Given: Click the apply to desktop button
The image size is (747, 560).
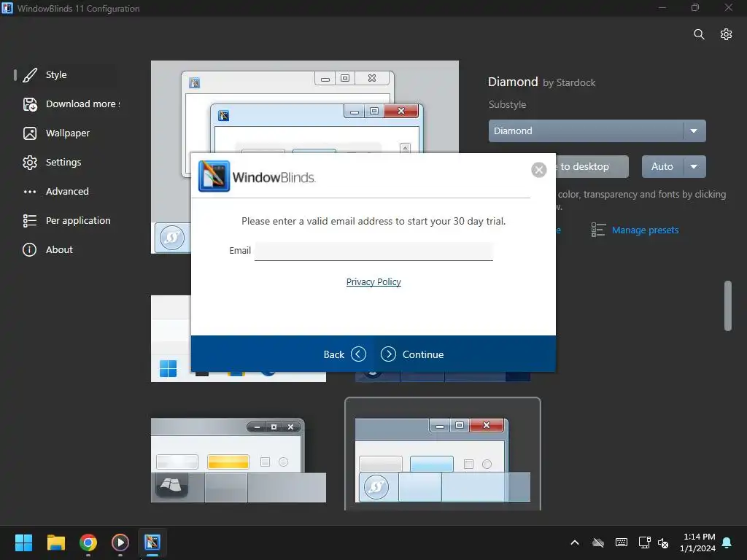Looking at the screenshot, I should (x=592, y=167).
